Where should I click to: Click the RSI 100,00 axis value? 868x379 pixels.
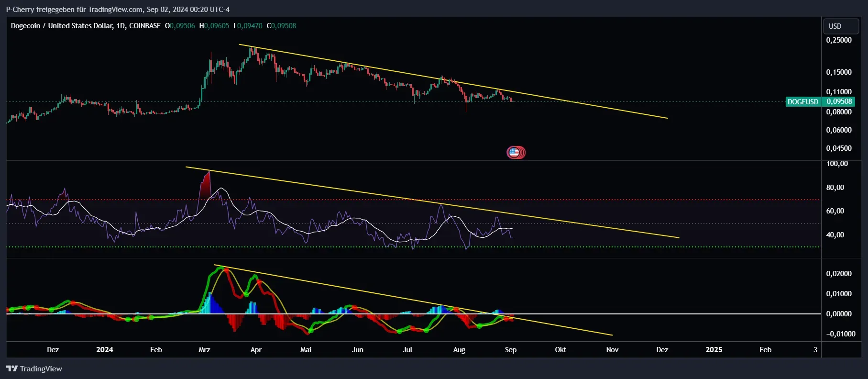point(837,164)
